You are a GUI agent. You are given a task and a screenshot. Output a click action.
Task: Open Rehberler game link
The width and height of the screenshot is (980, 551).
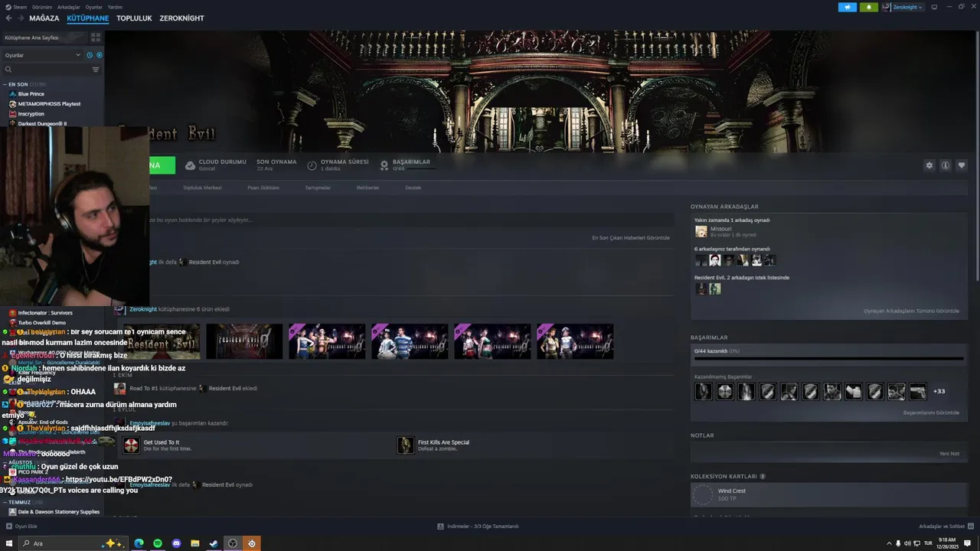[x=367, y=187]
